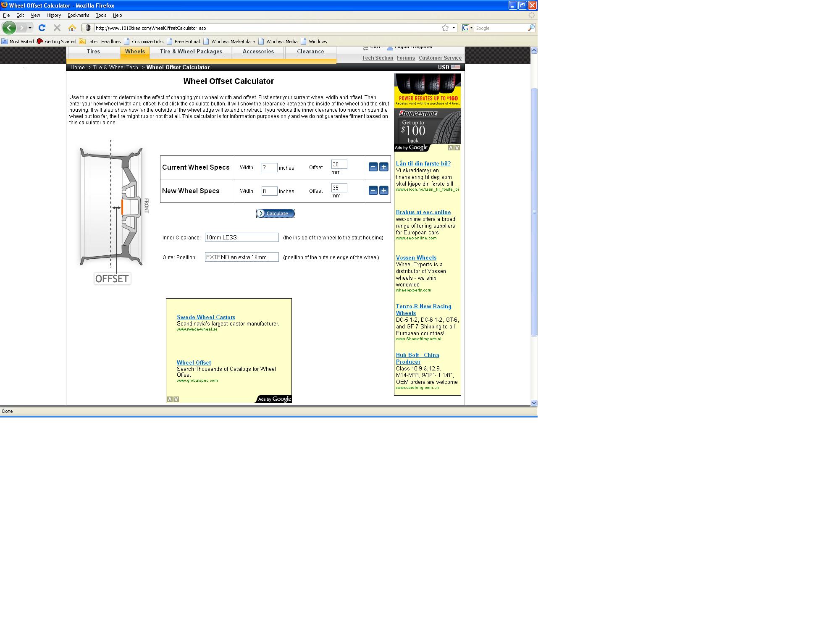
Task: Click plus button for Current Wheel Specs
Action: [x=383, y=167]
